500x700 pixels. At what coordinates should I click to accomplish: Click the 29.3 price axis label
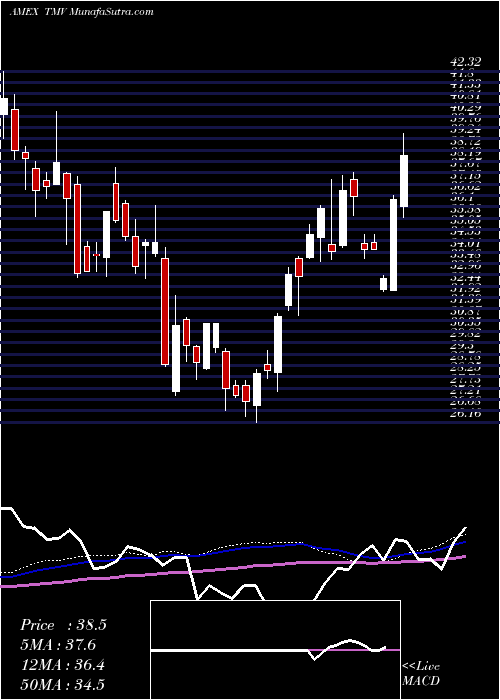462,346
